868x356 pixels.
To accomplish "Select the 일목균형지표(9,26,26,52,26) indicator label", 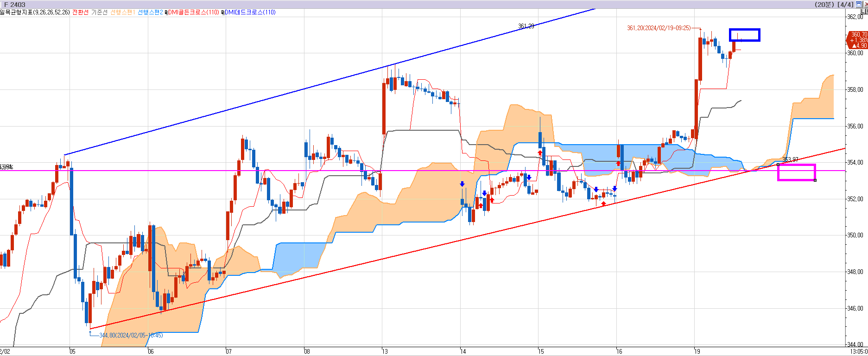I will (x=35, y=13).
